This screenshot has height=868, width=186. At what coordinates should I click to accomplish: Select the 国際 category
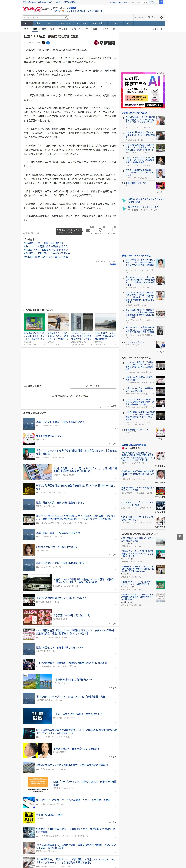tap(44, 29)
